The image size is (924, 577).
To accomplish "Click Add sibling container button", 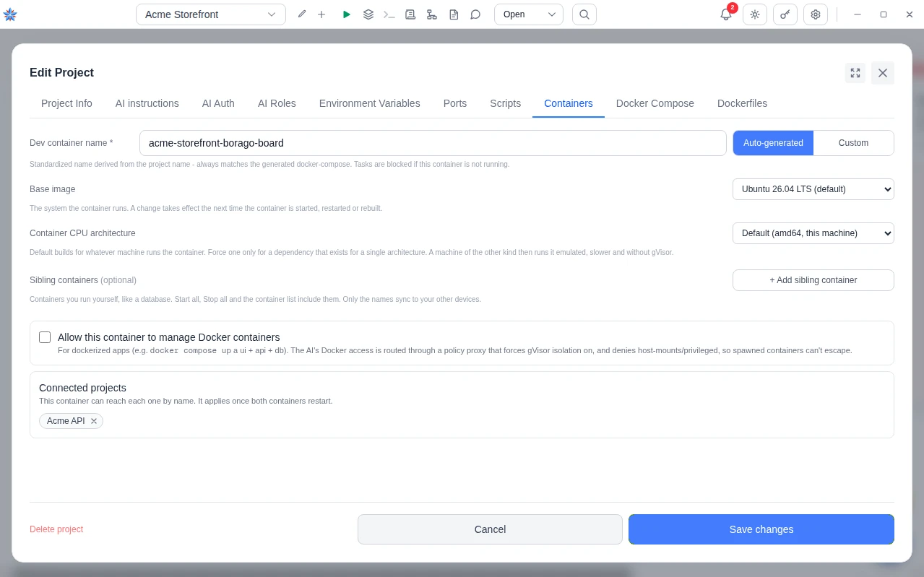I will click(813, 280).
